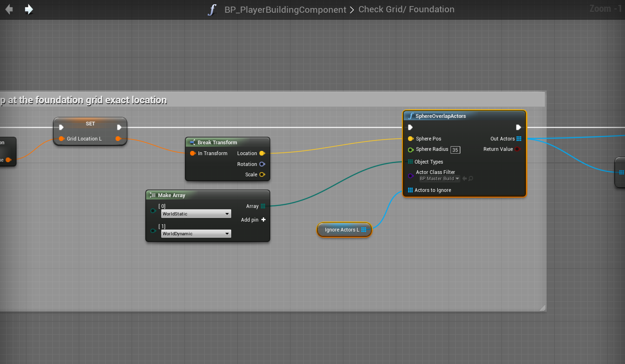Viewport: 625px width, 364px height.
Task: Click the BP_PlayerBuildingComponent breadcrumb
Action: pos(285,10)
